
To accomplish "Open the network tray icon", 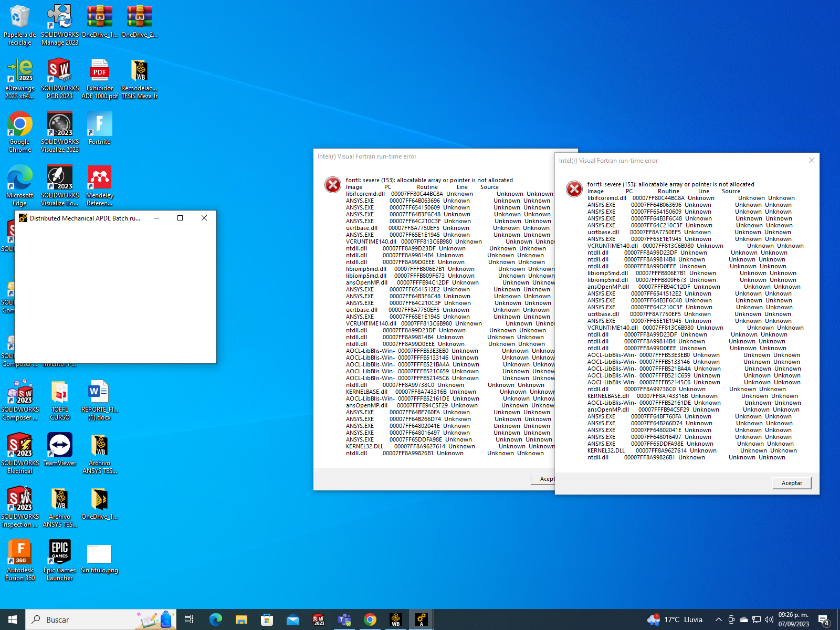I will [757, 619].
